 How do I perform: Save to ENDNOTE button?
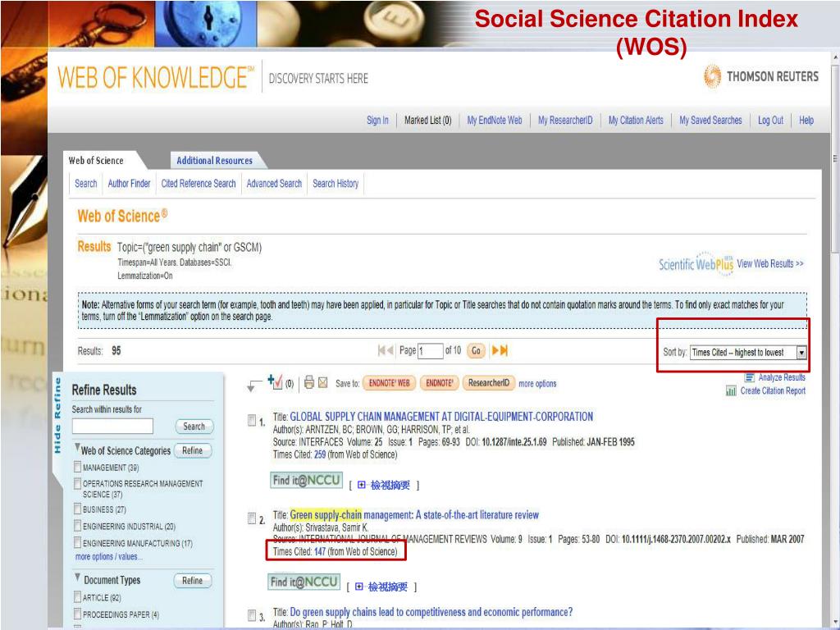click(x=440, y=383)
